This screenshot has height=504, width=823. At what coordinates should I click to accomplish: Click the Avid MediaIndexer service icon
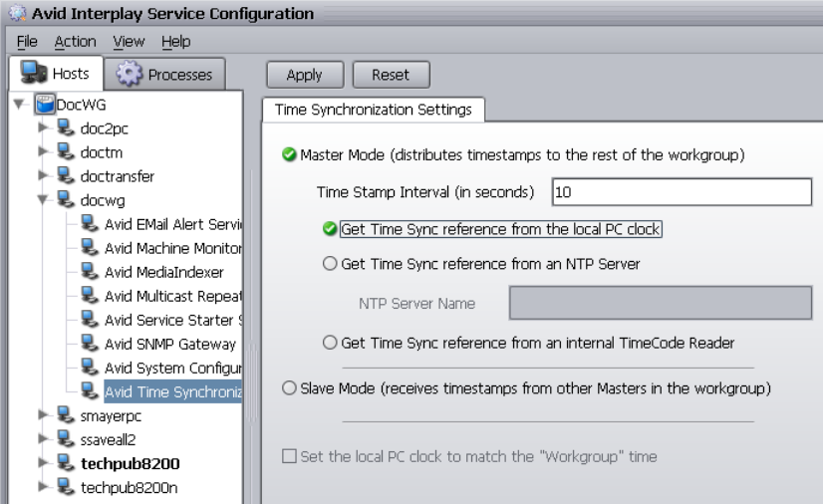tap(92, 272)
